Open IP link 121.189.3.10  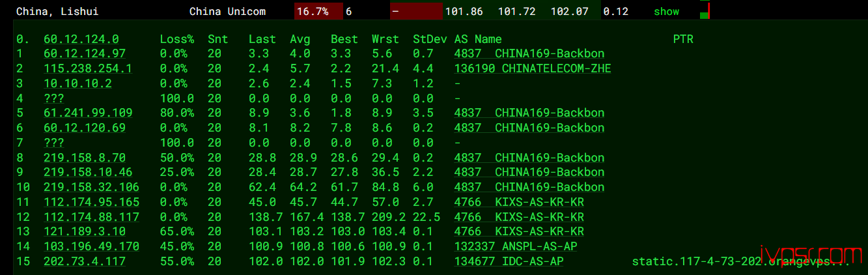coord(85,231)
